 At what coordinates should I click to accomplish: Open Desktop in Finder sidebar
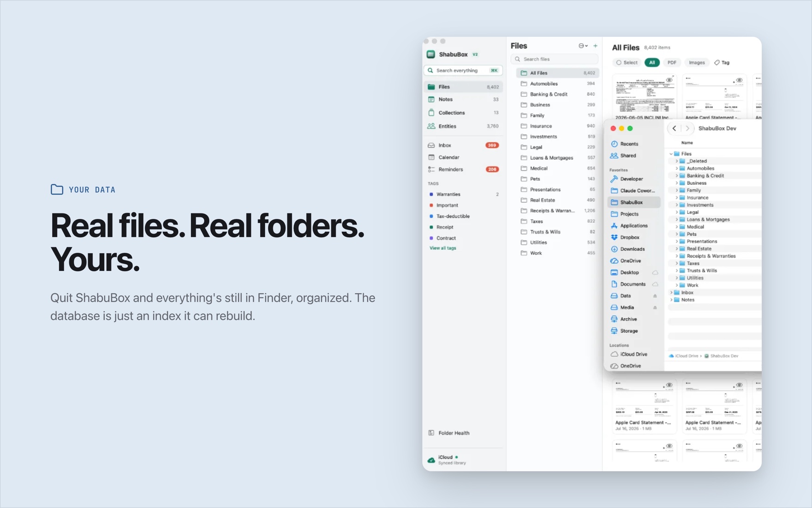(634, 272)
